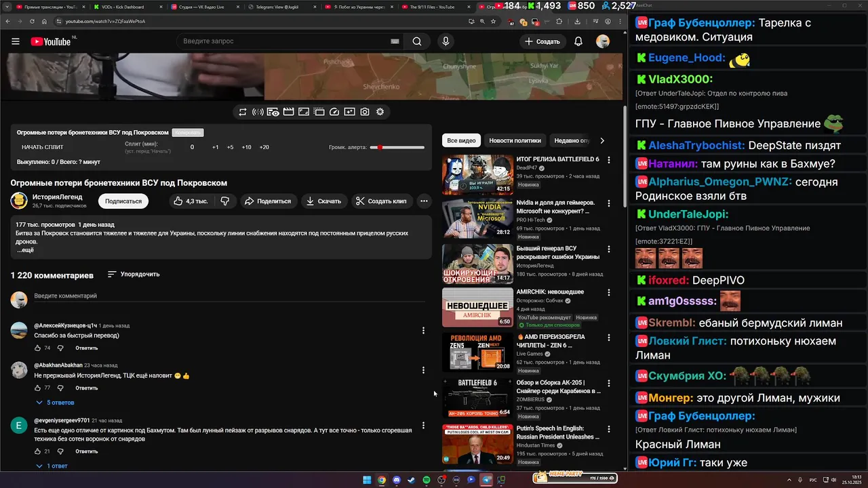Open more actions ellipsis beside Создать клип
Image resolution: width=868 pixels, height=488 pixels.
point(424,201)
